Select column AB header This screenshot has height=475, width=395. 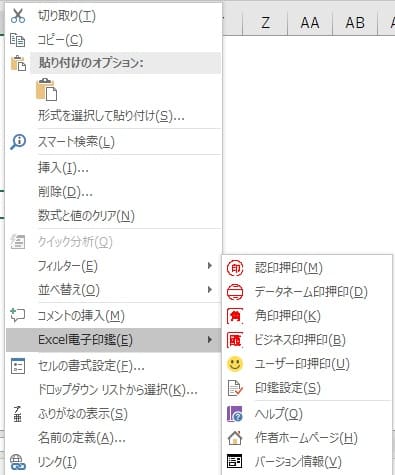tap(355, 23)
